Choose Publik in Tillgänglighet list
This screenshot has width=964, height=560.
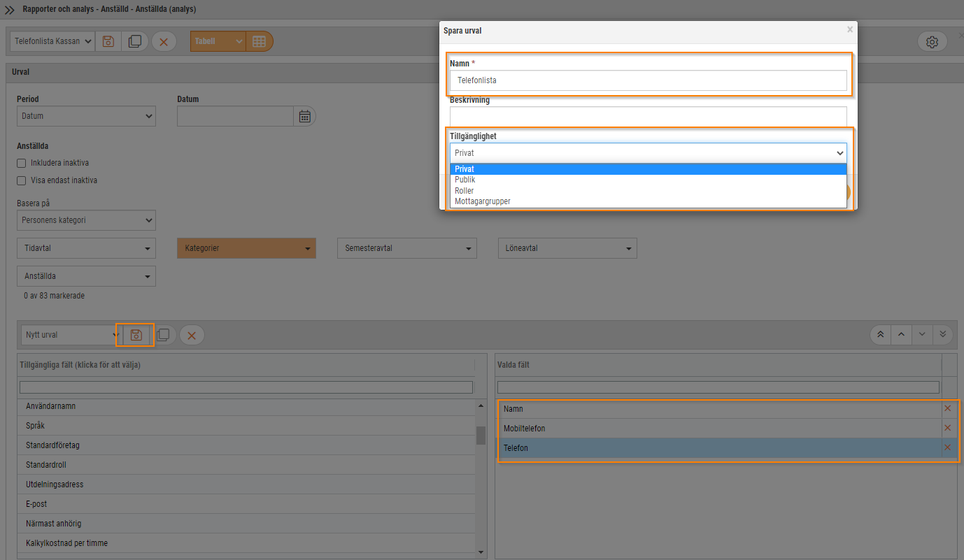(x=648, y=180)
